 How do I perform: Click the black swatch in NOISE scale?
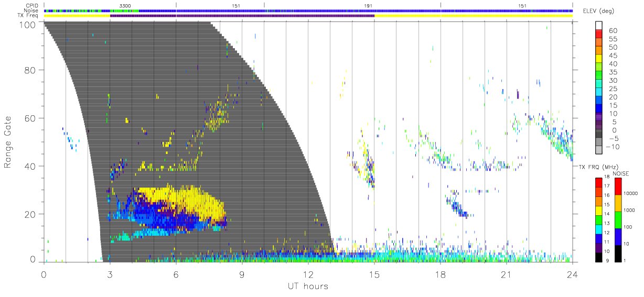(618, 252)
